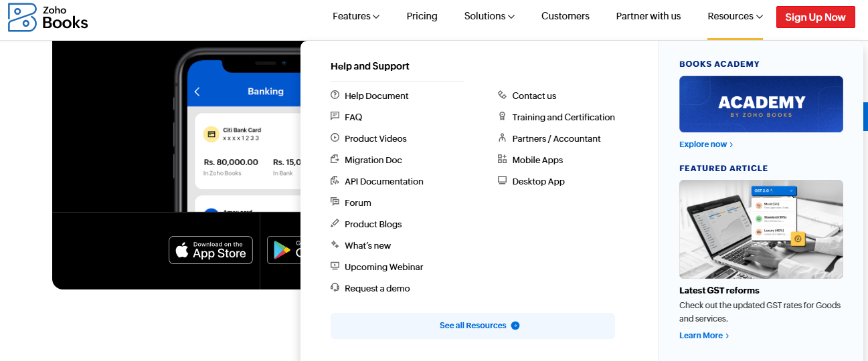Click the Books Academy banner thumbnail

point(761,104)
